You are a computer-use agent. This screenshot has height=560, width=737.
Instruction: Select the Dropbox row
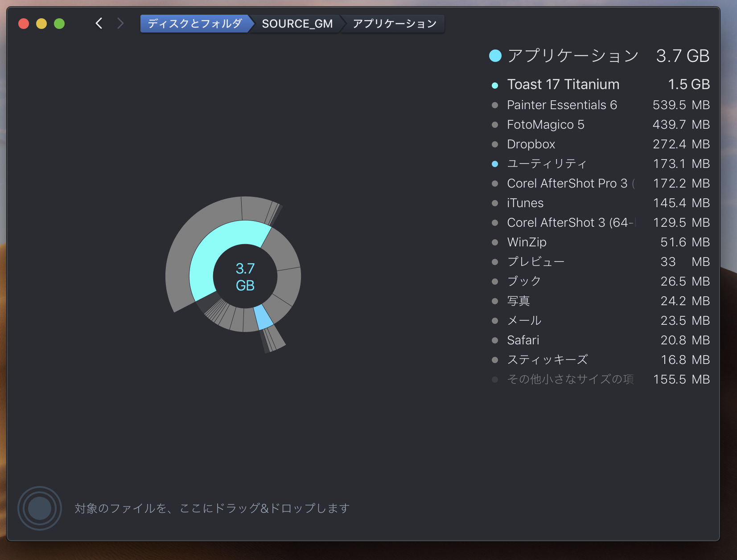coord(600,144)
